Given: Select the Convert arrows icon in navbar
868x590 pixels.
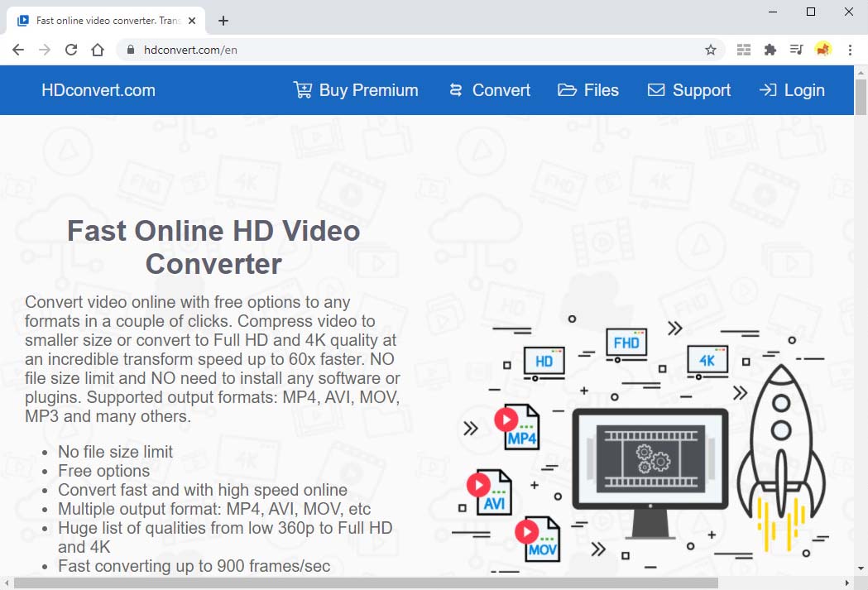Looking at the screenshot, I should pyautogui.click(x=456, y=89).
